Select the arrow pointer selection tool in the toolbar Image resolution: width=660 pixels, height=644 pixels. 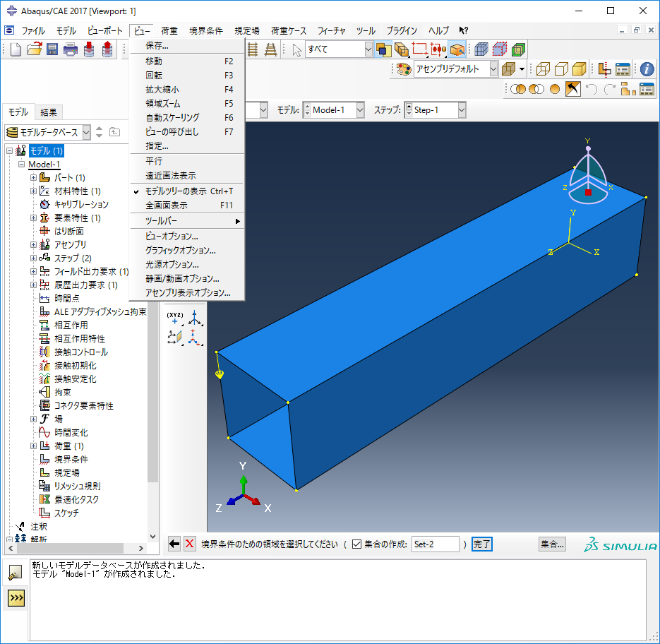pyautogui.click(x=296, y=49)
